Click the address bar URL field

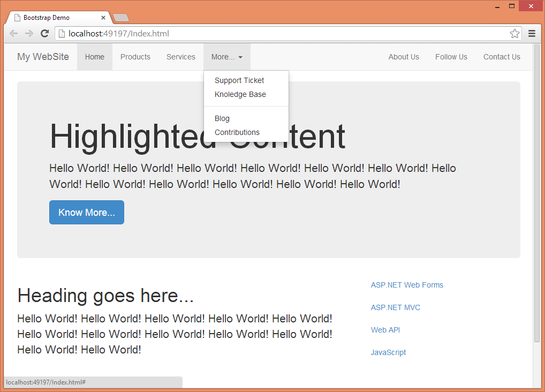(284, 34)
